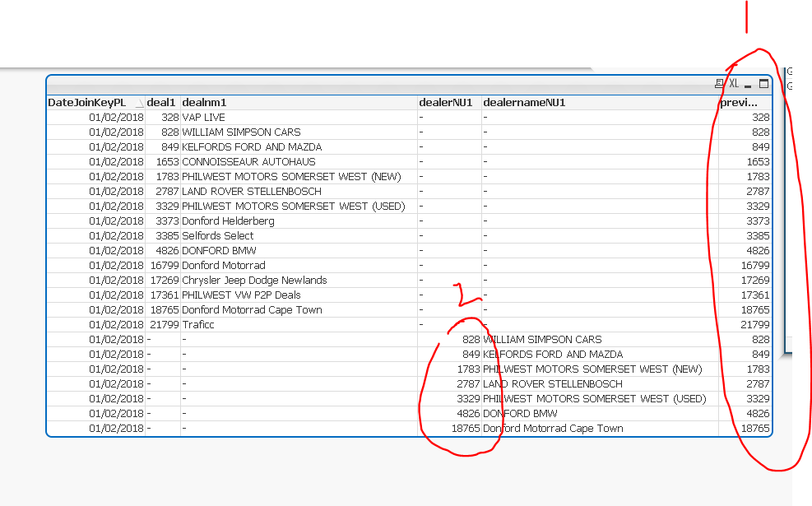This screenshot has width=812, height=506.
Task: Select the date 01/02/2018 on the Traficc row
Action: (117, 325)
